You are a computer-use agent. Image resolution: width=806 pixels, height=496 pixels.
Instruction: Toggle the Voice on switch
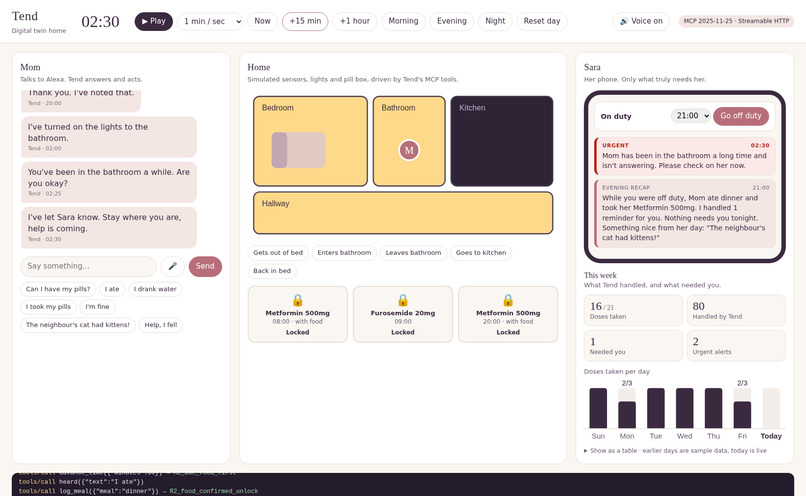640,21
